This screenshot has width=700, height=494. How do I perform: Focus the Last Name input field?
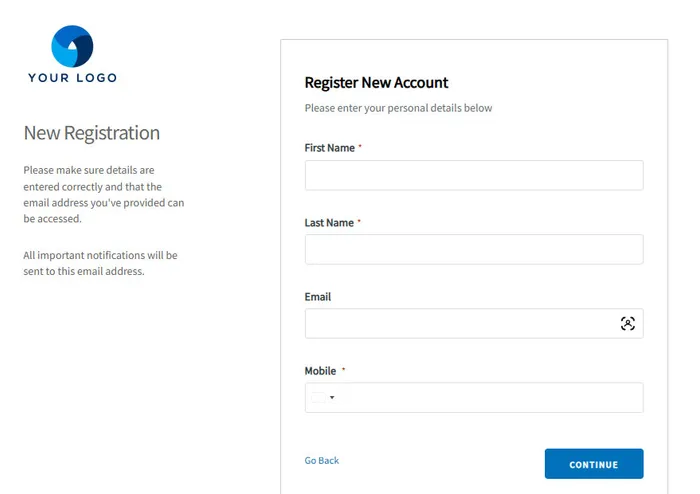[x=473, y=249]
